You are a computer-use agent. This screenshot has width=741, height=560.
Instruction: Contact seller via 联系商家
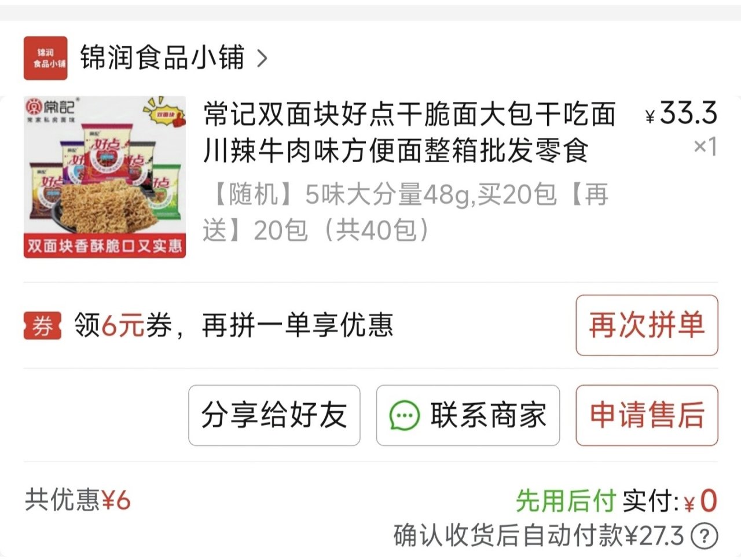pyautogui.click(x=468, y=415)
